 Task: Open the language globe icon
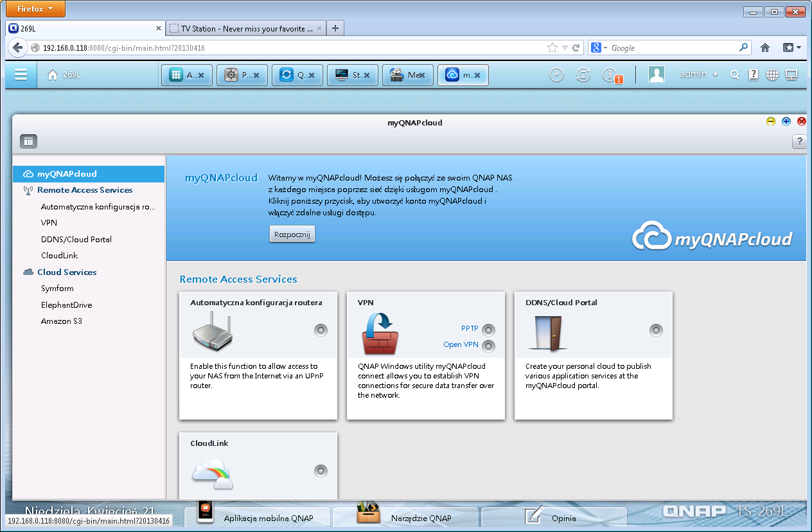772,75
